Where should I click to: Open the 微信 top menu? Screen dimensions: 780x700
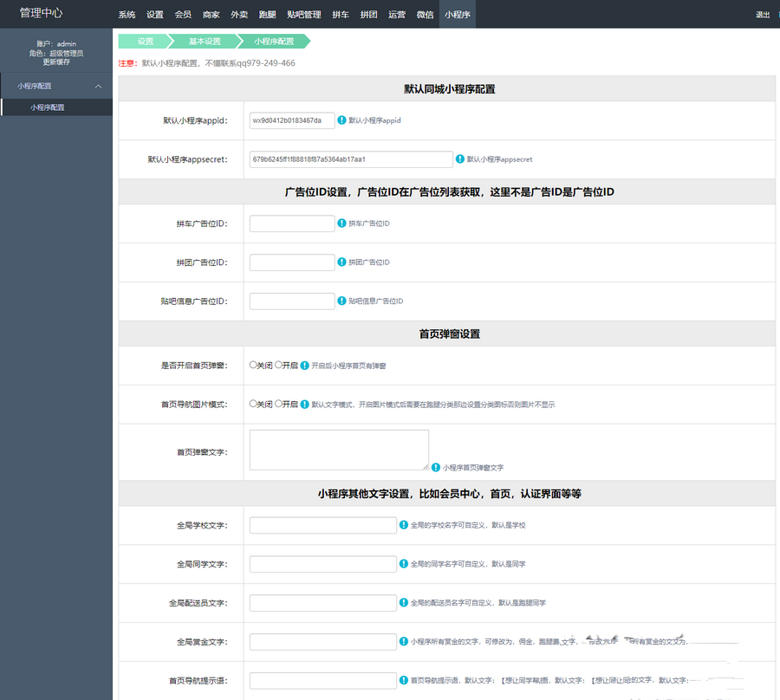pos(425,15)
